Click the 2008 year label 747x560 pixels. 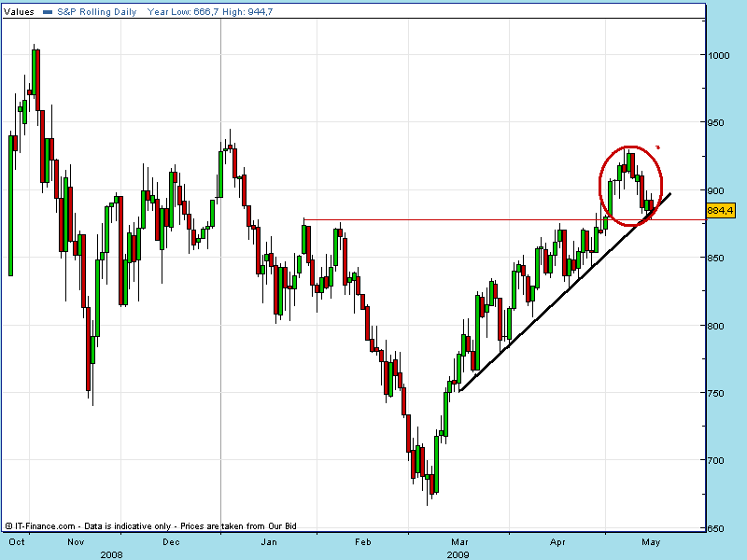[x=111, y=554]
